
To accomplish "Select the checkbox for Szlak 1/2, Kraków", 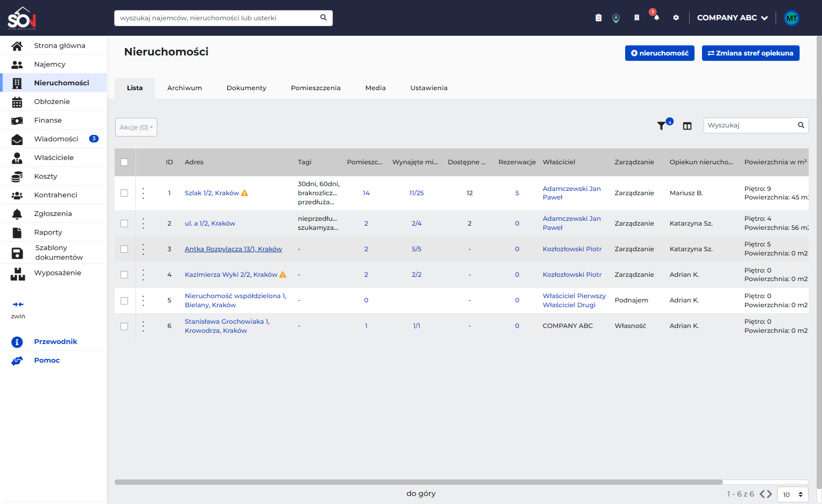I will tap(124, 193).
